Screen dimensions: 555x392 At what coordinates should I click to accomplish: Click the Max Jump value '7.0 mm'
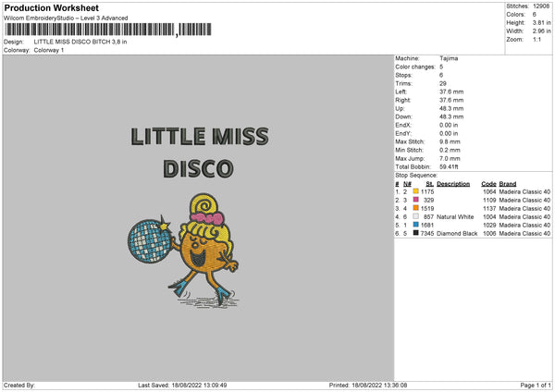(x=450, y=158)
